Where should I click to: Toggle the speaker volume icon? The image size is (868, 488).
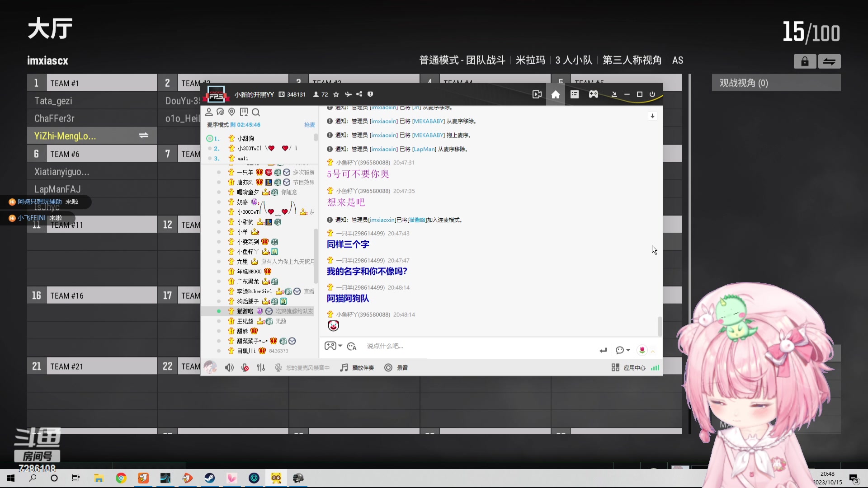tap(229, 367)
